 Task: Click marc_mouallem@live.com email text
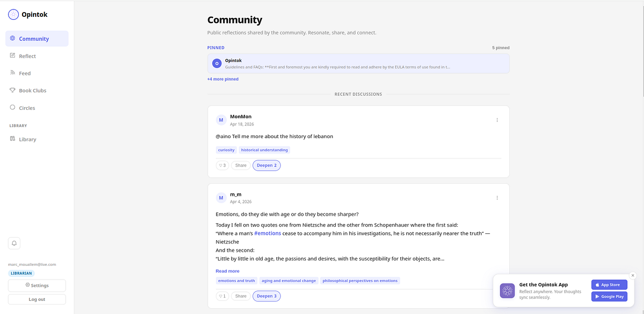pos(32,265)
